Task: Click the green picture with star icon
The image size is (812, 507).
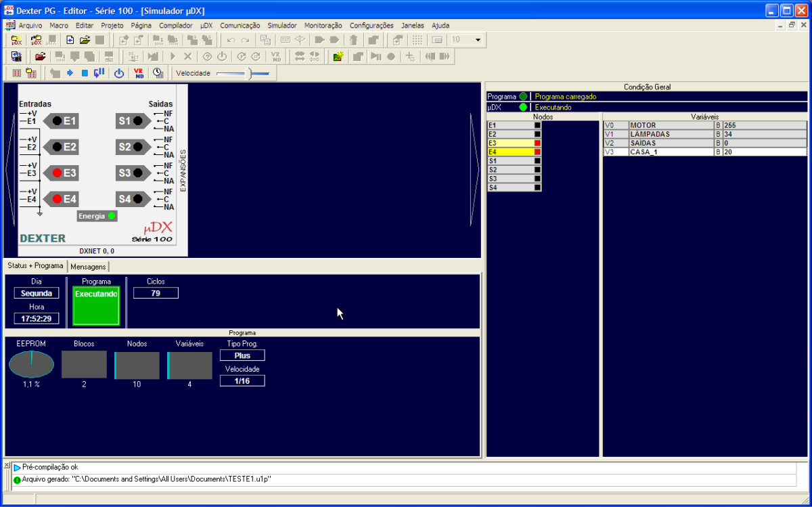Action: pos(338,56)
